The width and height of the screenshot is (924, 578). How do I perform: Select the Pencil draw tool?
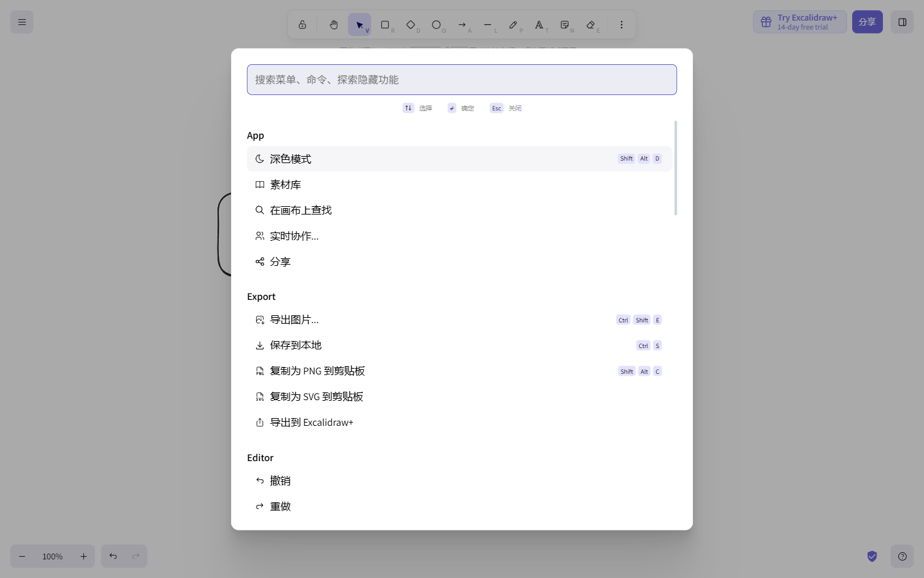coord(513,24)
